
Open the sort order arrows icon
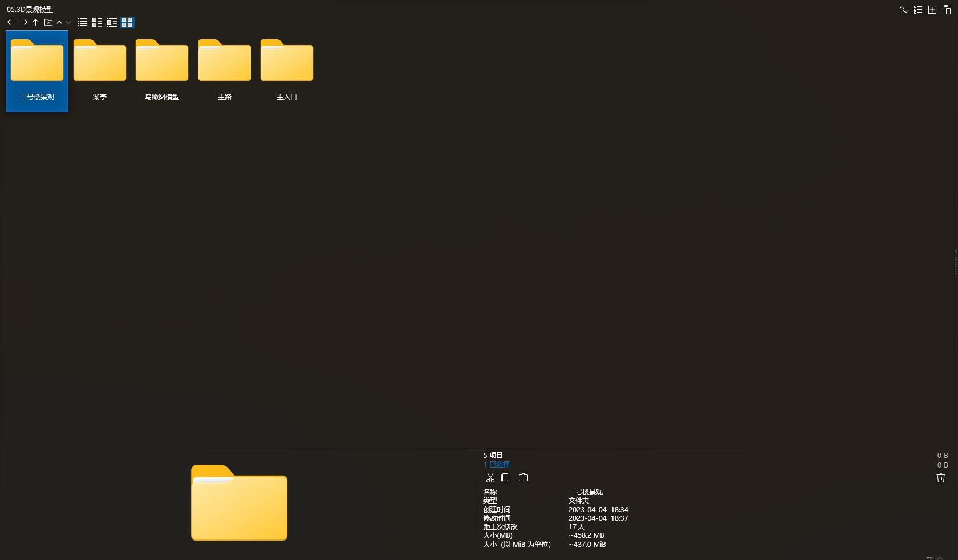[904, 10]
